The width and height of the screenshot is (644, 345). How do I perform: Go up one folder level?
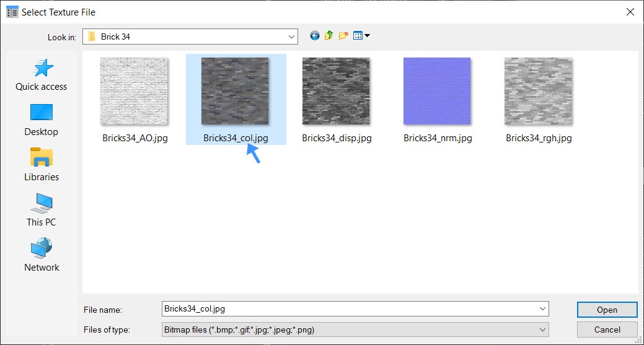click(x=329, y=36)
